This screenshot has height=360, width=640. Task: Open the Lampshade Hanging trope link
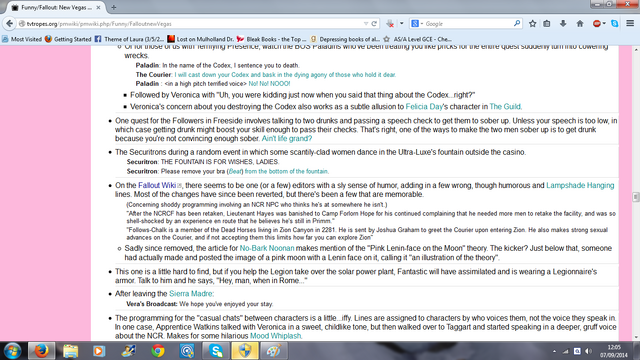(580, 185)
